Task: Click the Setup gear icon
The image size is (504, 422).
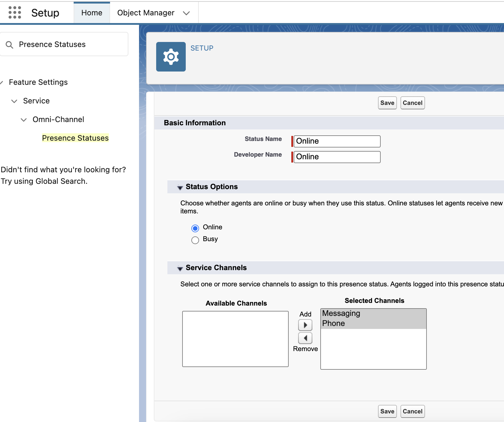Action: tap(171, 57)
